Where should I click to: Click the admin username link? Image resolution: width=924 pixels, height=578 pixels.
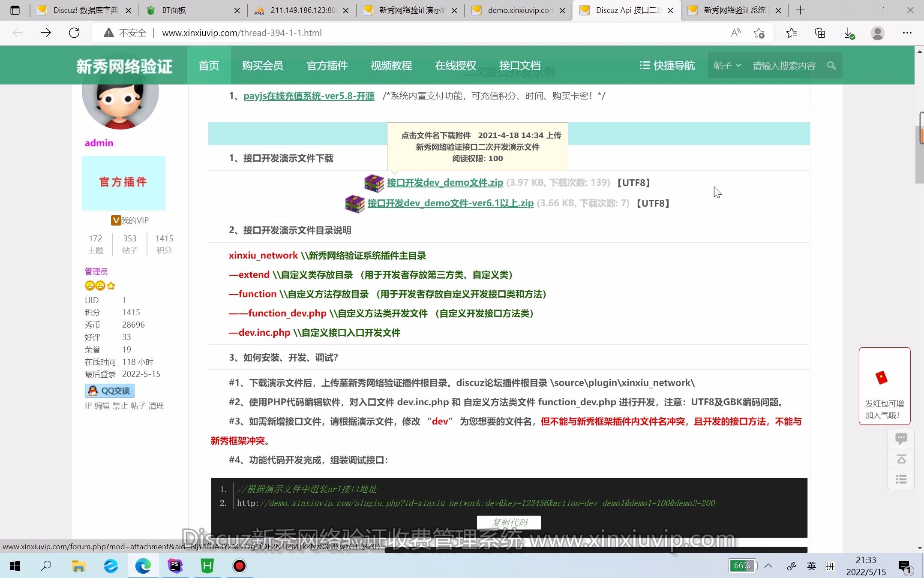pyautogui.click(x=99, y=143)
